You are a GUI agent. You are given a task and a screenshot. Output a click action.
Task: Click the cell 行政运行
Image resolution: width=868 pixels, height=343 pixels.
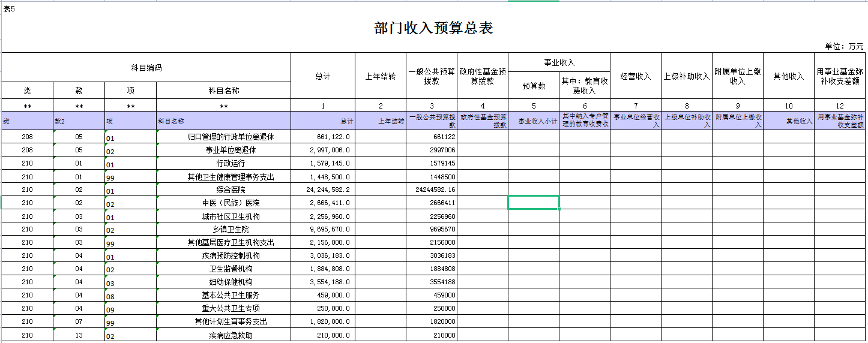[223, 163]
